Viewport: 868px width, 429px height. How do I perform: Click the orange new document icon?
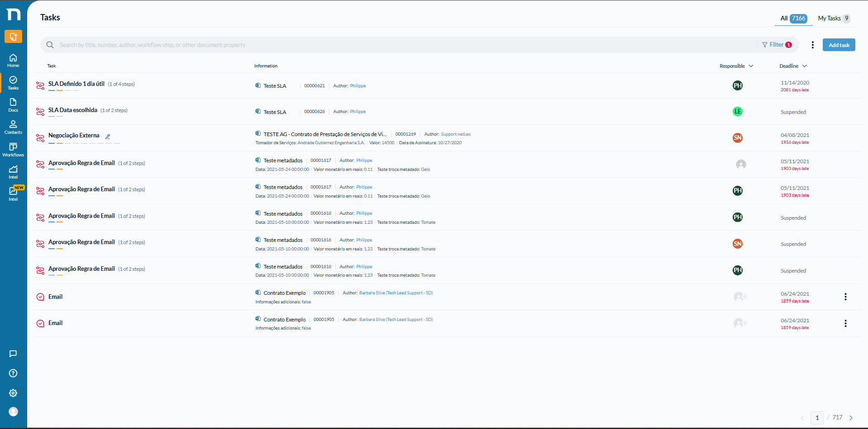[x=14, y=37]
